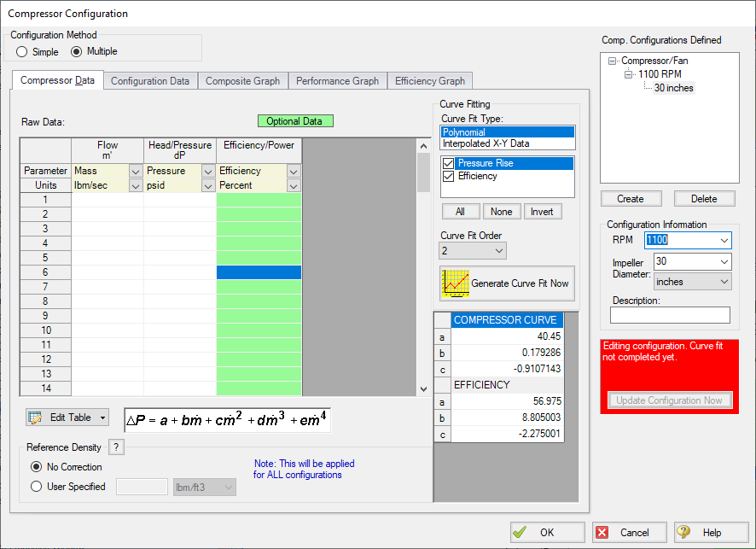Click the Reference Density help question mark
The height and width of the screenshot is (549, 756).
(x=117, y=447)
